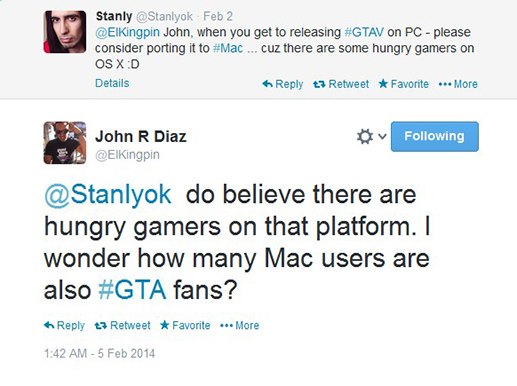Click the 1:42 AM - 5 Feb 2014 timestamp

99,353
